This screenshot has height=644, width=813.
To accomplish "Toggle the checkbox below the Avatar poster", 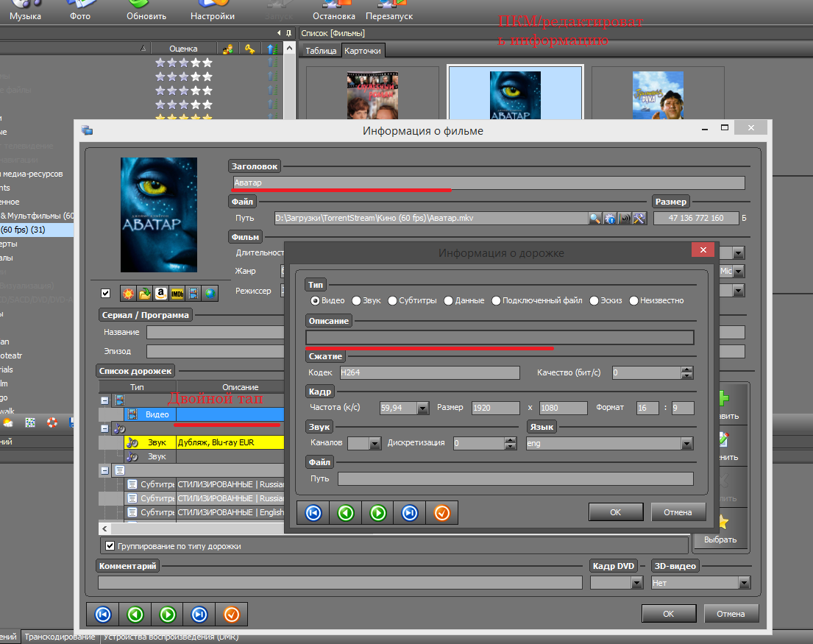I will click(106, 293).
